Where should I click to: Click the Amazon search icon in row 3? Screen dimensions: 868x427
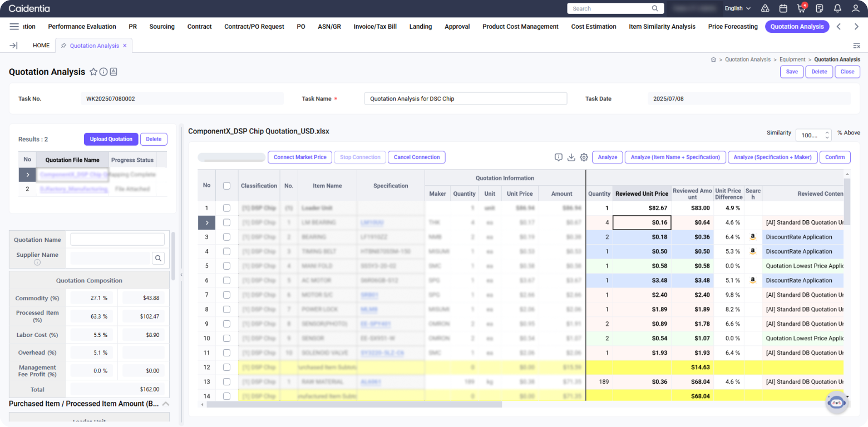(x=752, y=237)
